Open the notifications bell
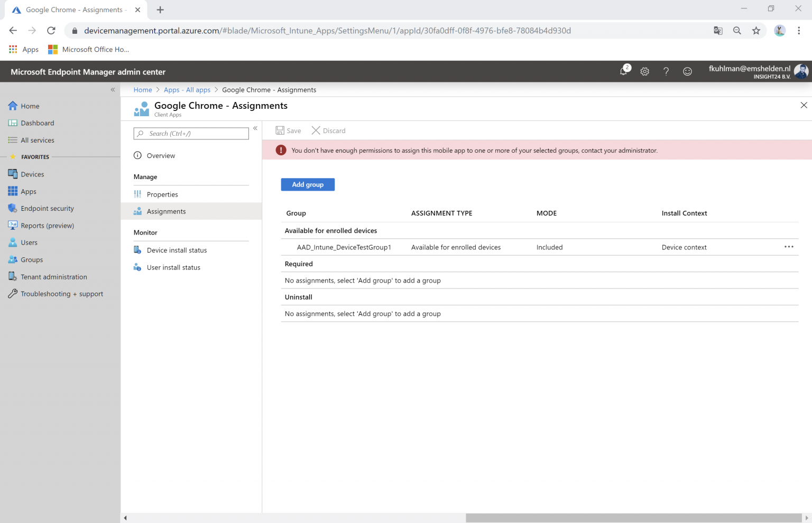The height and width of the screenshot is (523, 812). pos(624,71)
